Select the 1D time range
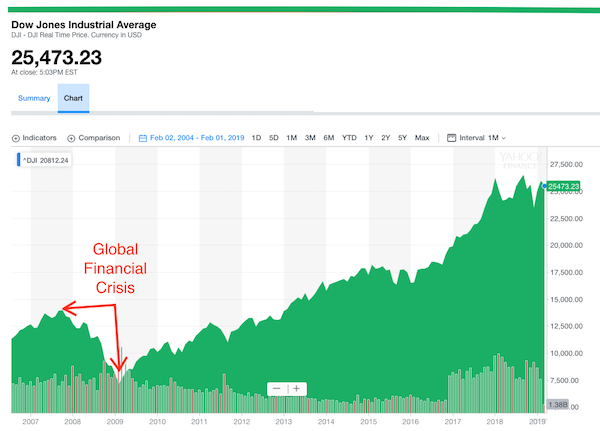 pos(256,138)
